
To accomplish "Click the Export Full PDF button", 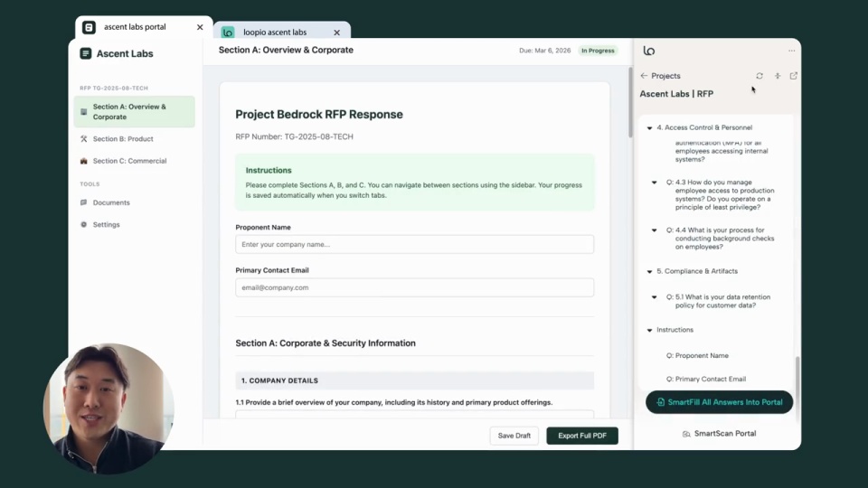I will point(582,436).
